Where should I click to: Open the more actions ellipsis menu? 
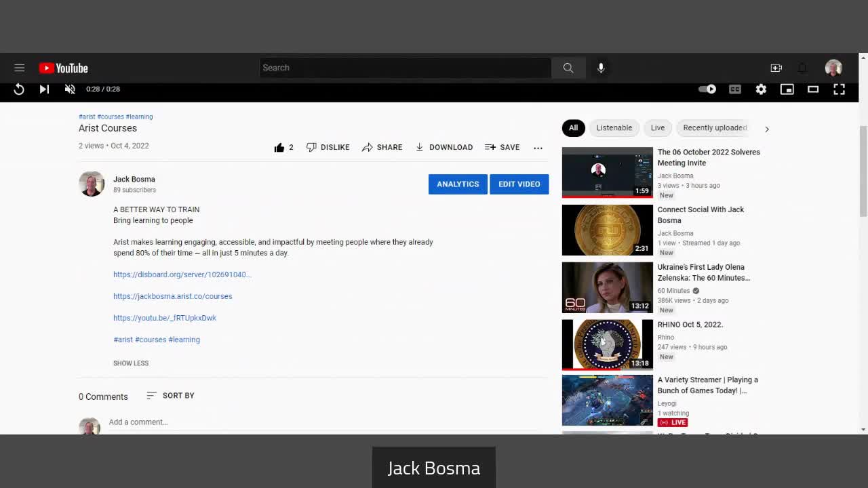tap(538, 148)
